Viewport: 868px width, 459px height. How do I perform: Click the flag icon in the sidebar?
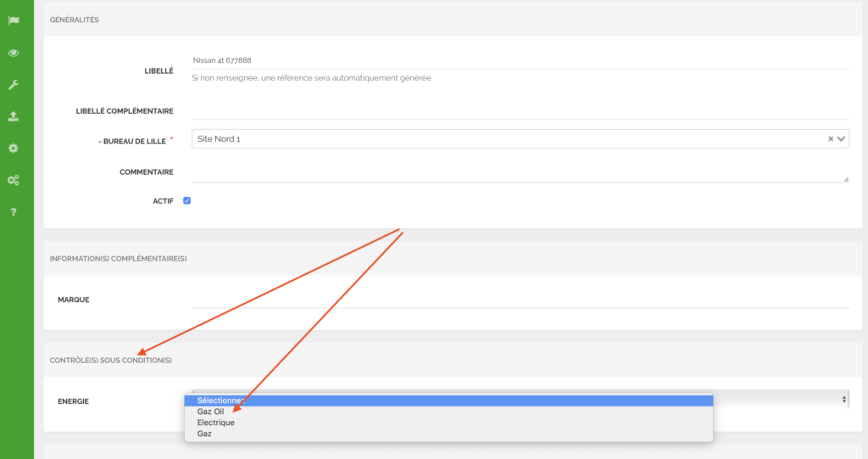[14, 21]
